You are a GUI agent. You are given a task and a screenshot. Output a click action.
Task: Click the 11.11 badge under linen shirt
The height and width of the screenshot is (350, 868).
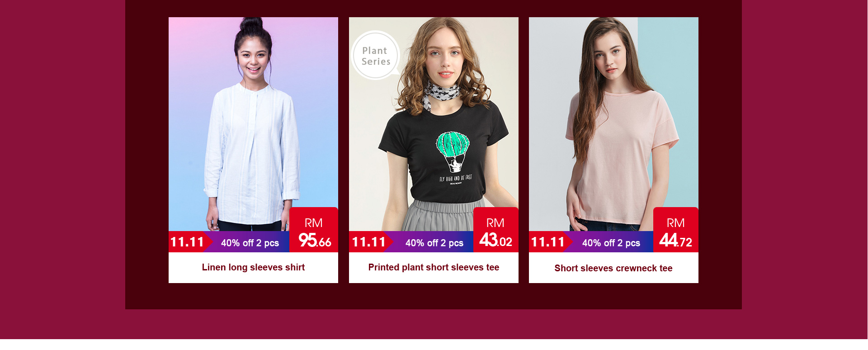tap(188, 242)
